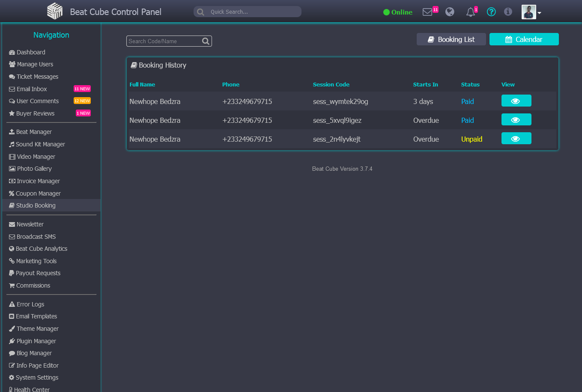582x392 pixels.
Task: Click the Search Code/Name field
Action: coord(169,41)
